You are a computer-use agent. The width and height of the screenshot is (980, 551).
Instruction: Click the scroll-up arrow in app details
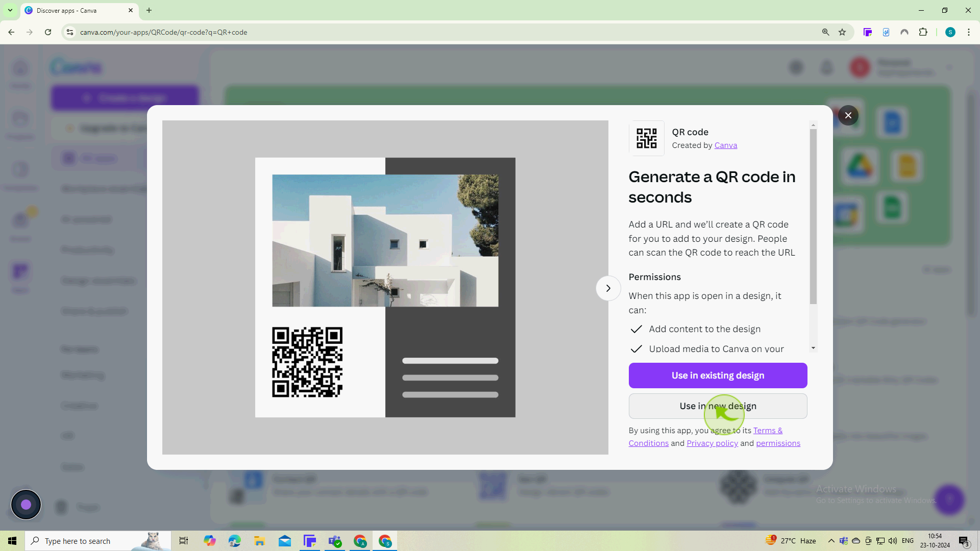[813, 125]
